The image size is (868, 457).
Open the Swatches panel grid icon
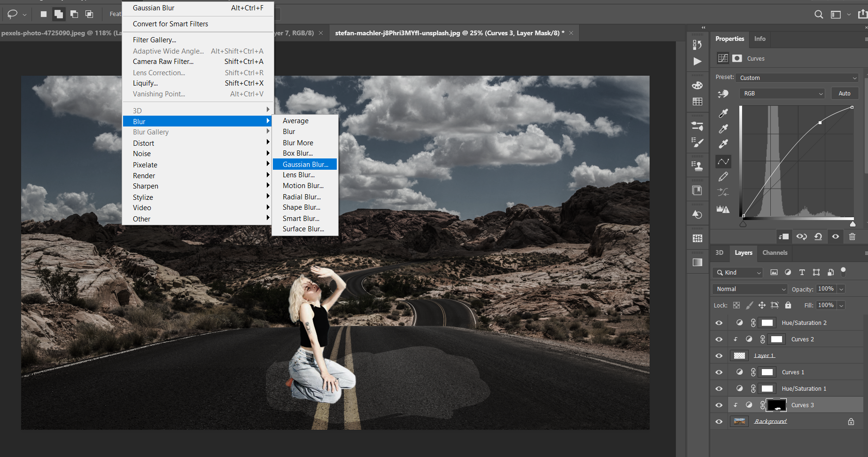click(697, 102)
